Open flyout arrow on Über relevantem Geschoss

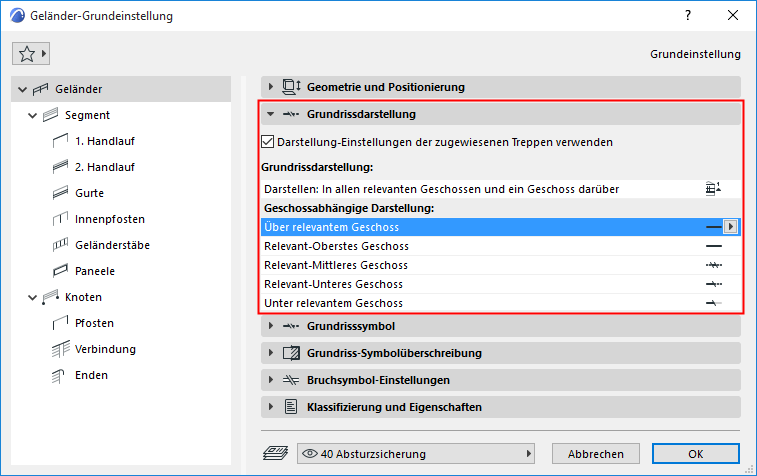coord(731,227)
